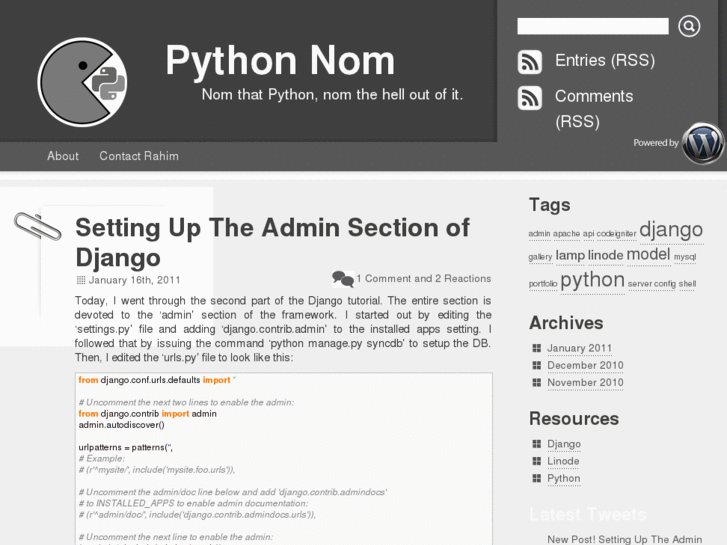Open the Python resource link
The width and height of the screenshot is (727, 545).
click(x=563, y=479)
